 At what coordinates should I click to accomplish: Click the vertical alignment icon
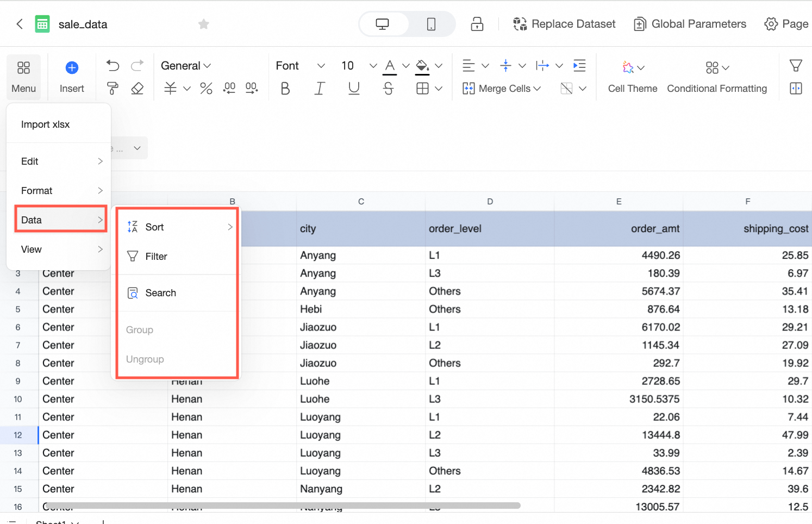pos(505,66)
